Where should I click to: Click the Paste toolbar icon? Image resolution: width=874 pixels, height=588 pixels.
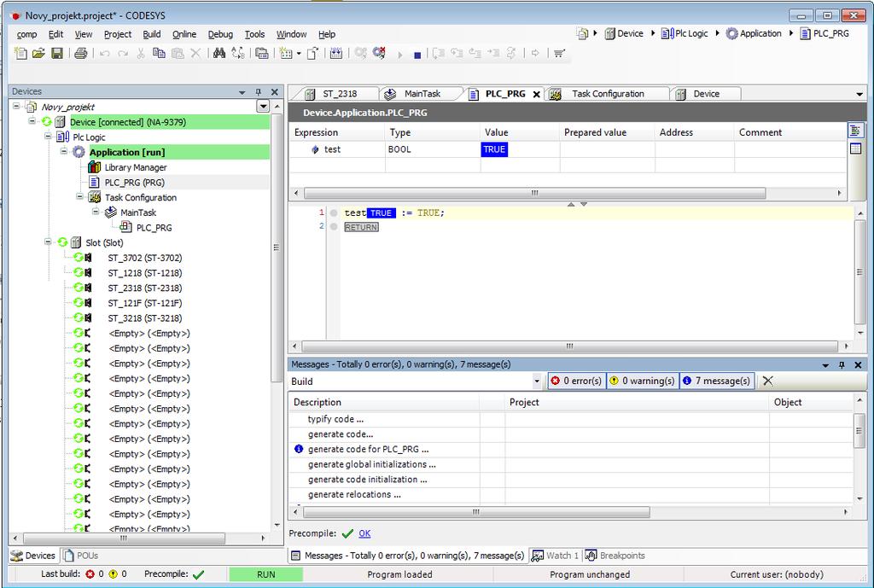pyautogui.click(x=178, y=53)
